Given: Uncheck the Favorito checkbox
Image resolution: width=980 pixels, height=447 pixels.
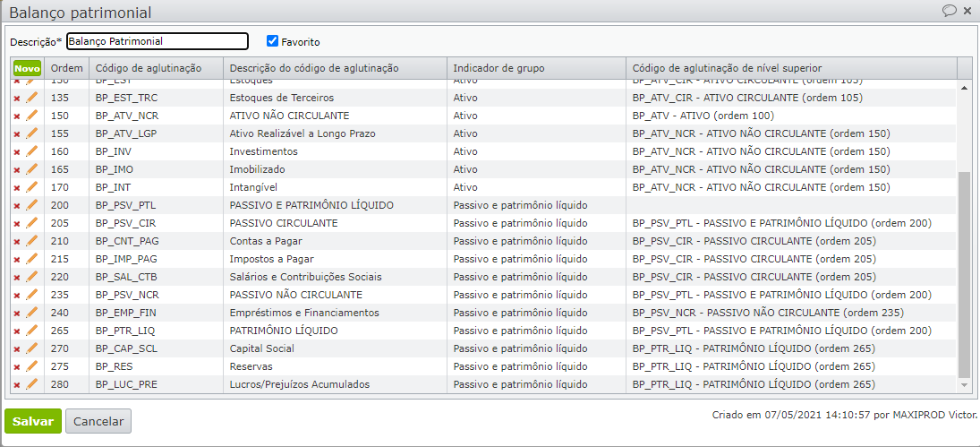Looking at the screenshot, I should (x=272, y=40).
